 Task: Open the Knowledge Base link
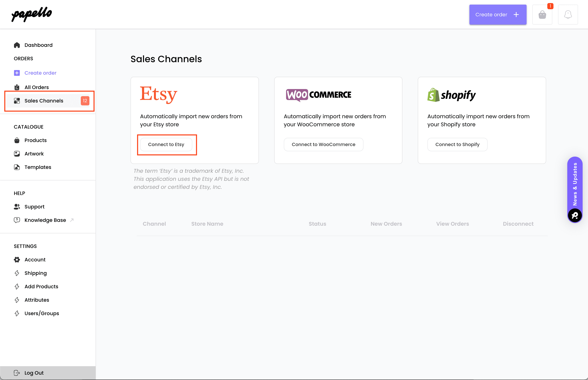click(45, 220)
